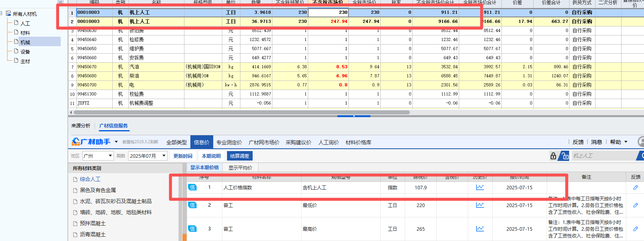Screen dimensions: 644x241
Task: Open the 采购建议价 tab
Action: click(x=298, y=142)
